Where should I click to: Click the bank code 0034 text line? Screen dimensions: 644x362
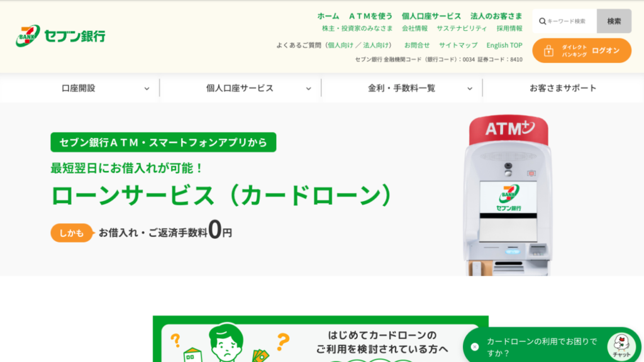point(438,60)
